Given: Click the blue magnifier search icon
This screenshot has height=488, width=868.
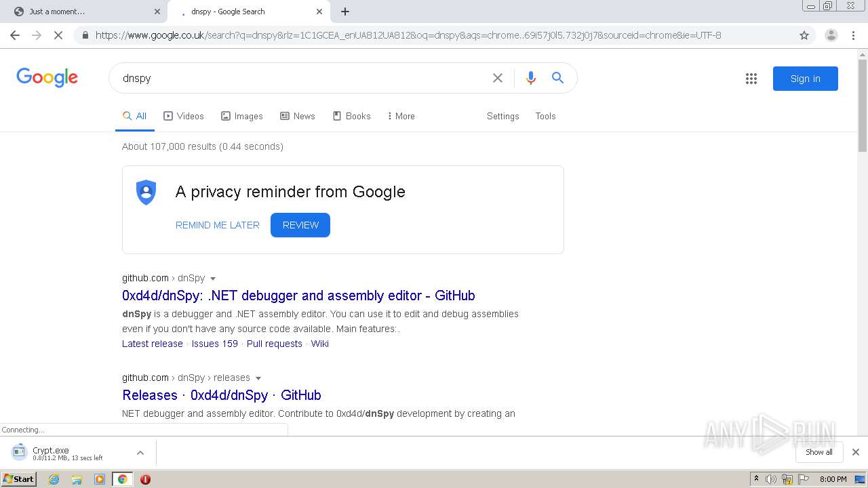Looking at the screenshot, I should pos(557,78).
